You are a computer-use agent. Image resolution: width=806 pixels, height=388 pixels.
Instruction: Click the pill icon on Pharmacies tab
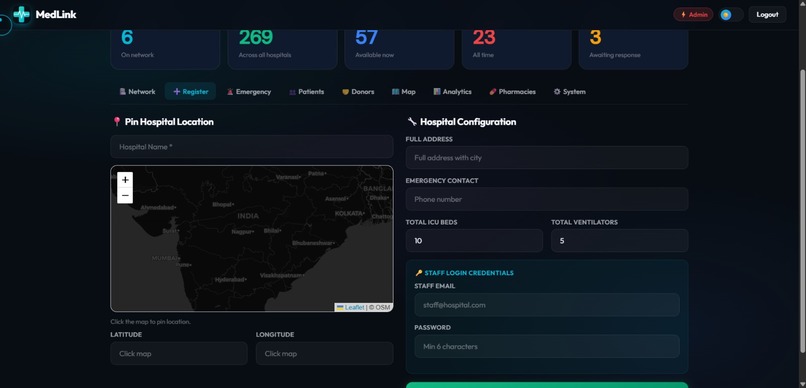pyautogui.click(x=492, y=91)
